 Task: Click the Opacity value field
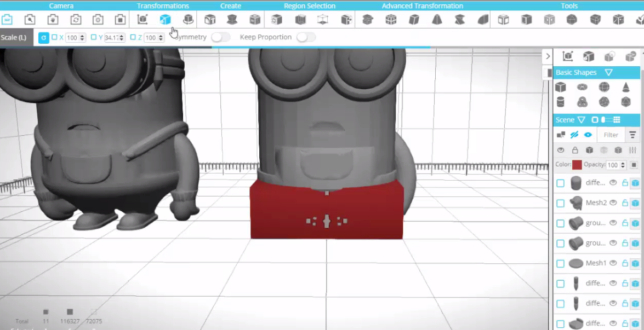click(613, 165)
